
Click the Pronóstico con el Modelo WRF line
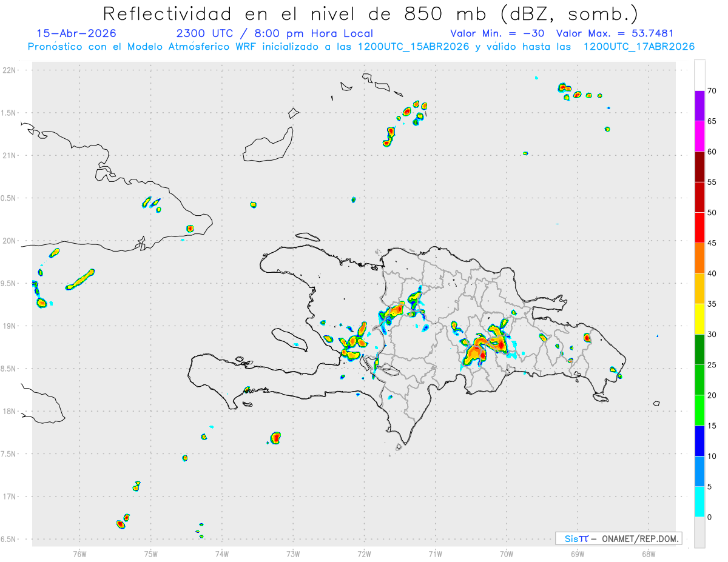pyautogui.click(x=361, y=47)
